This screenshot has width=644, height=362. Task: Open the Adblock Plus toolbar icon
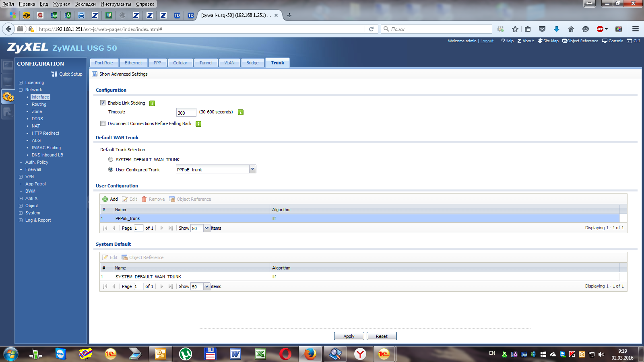point(600,29)
